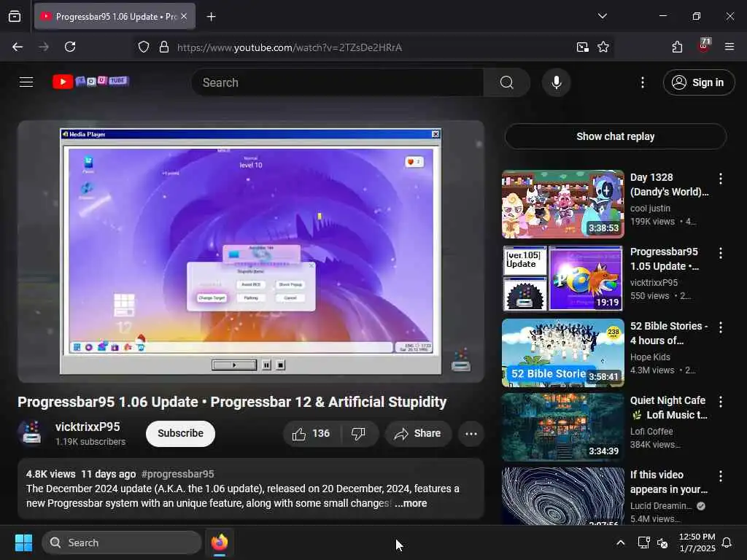Like the video with 136 likes
The height and width of the screenshot is (560, 747).
tap(311, 433)
